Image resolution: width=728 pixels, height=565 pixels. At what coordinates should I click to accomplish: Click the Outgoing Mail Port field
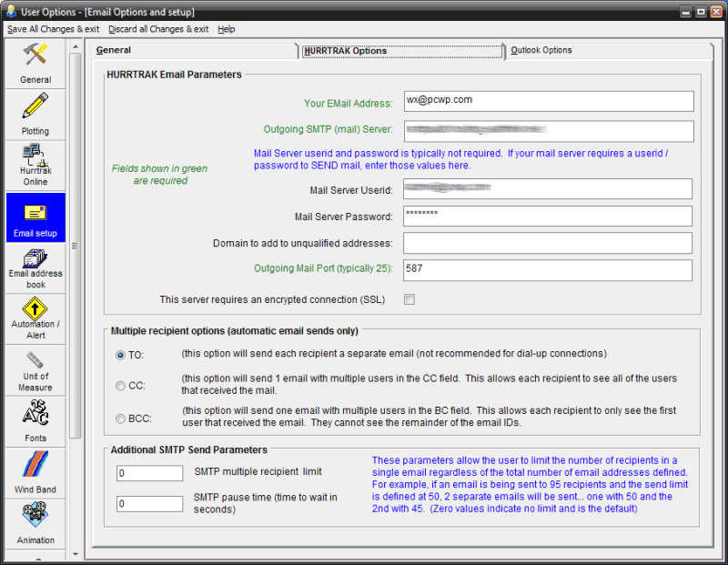[x=547, y=270]
